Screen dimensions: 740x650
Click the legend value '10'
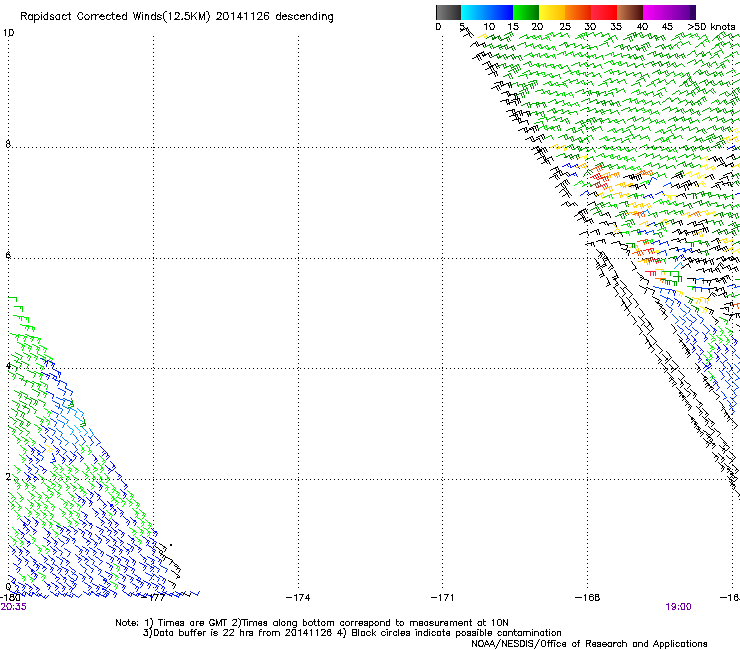489,26
